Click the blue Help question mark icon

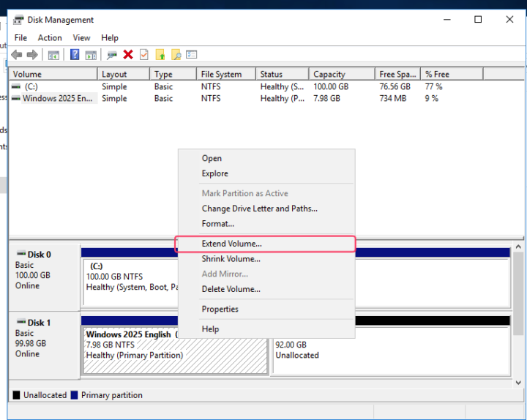click(75, 55)
